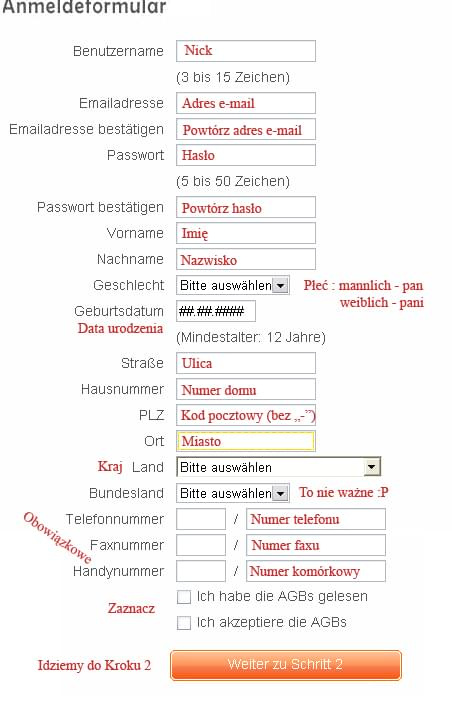Click the Handynummer number field
This screenshot has width=452, height=724.
(316, 571)
